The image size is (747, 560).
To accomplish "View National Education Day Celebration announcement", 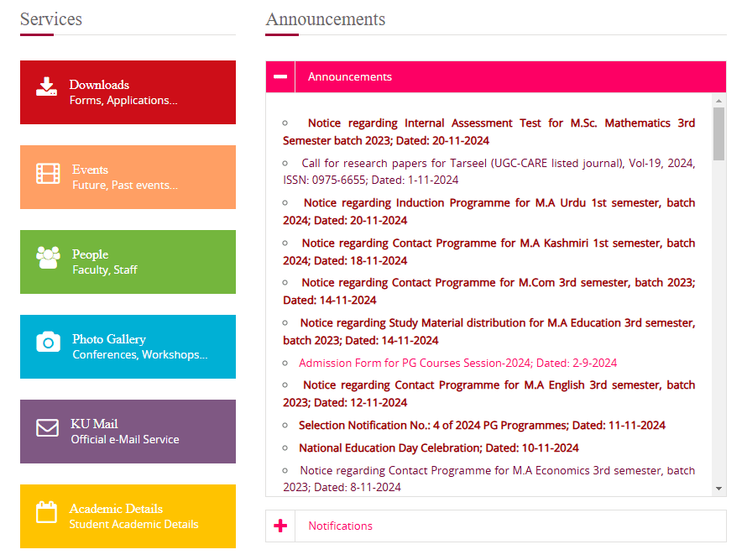I will (438, 447).
